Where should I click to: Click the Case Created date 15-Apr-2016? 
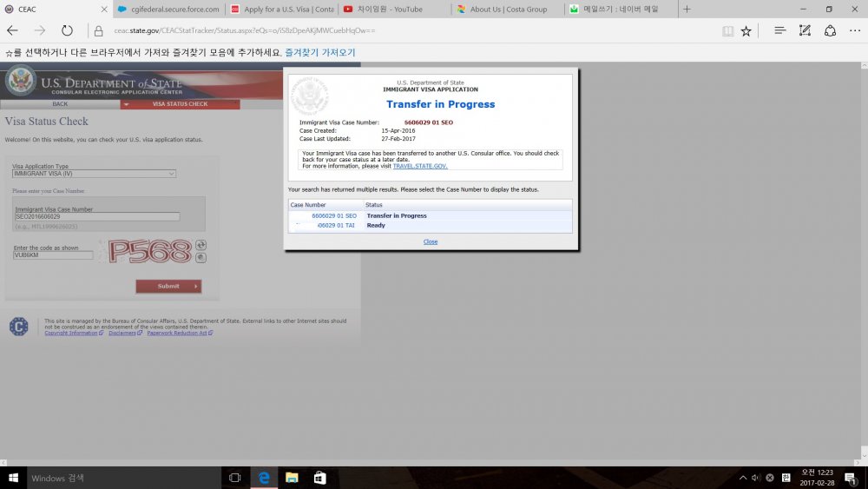pos(398,130)
